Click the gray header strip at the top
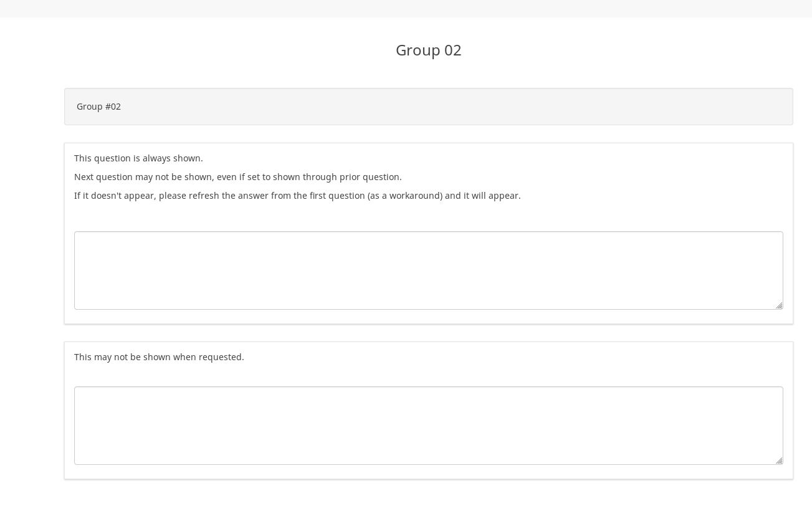The width and height of the screenshot is (812, 511). [x=406, y=8]
